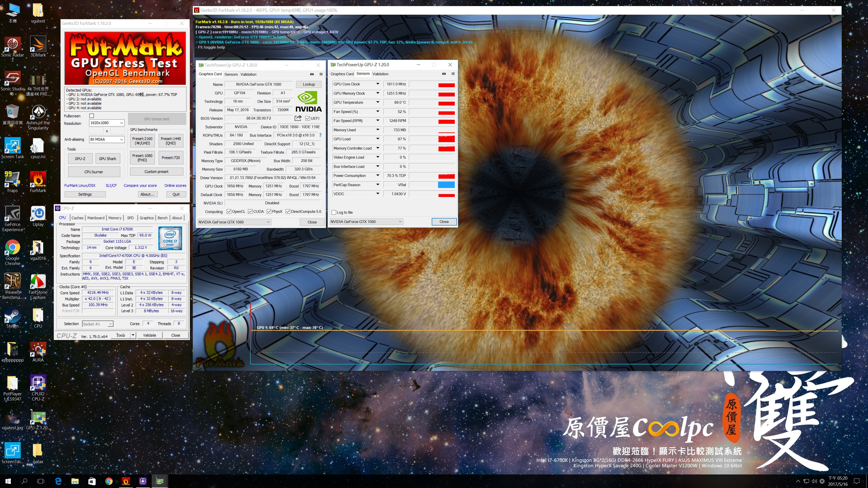Switch to the CPU-Z Caches tab
868x488 pixels.
click(x=77, y=218)
